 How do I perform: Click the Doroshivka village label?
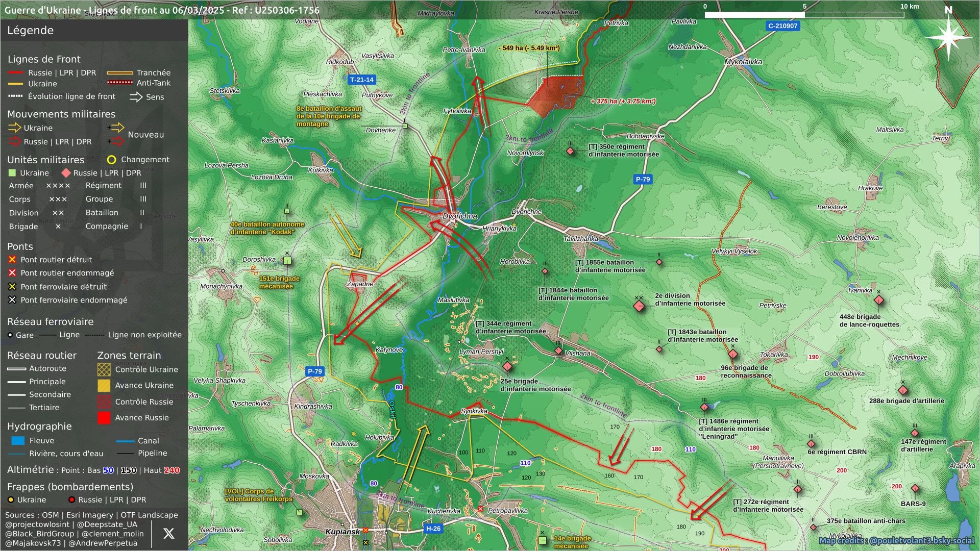259,260
